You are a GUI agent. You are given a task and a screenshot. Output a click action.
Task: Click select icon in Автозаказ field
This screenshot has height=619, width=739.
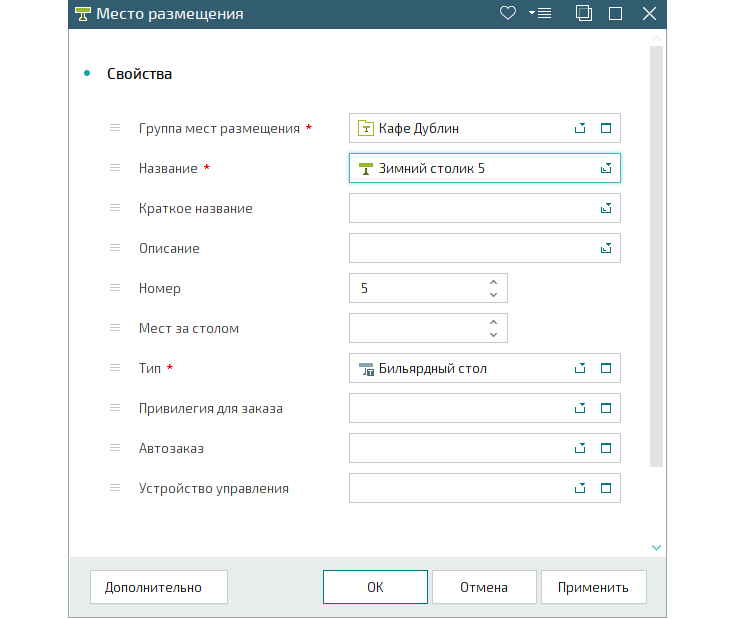579,448
